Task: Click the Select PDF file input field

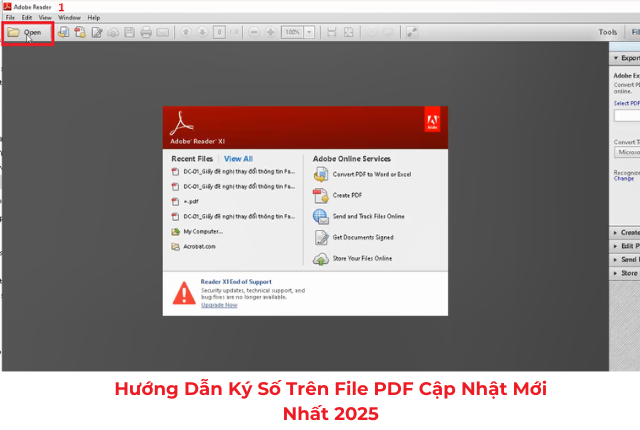Action: [x=627, y=115]
